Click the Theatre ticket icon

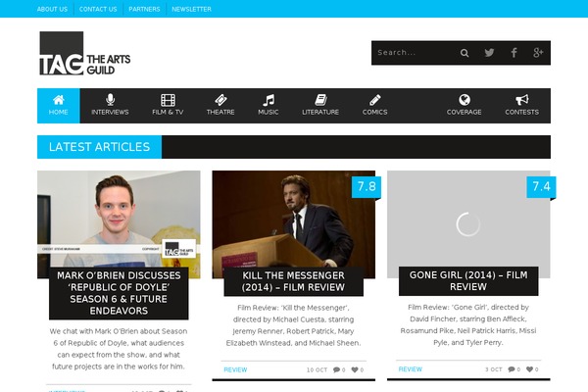click(x=220, y=100)
